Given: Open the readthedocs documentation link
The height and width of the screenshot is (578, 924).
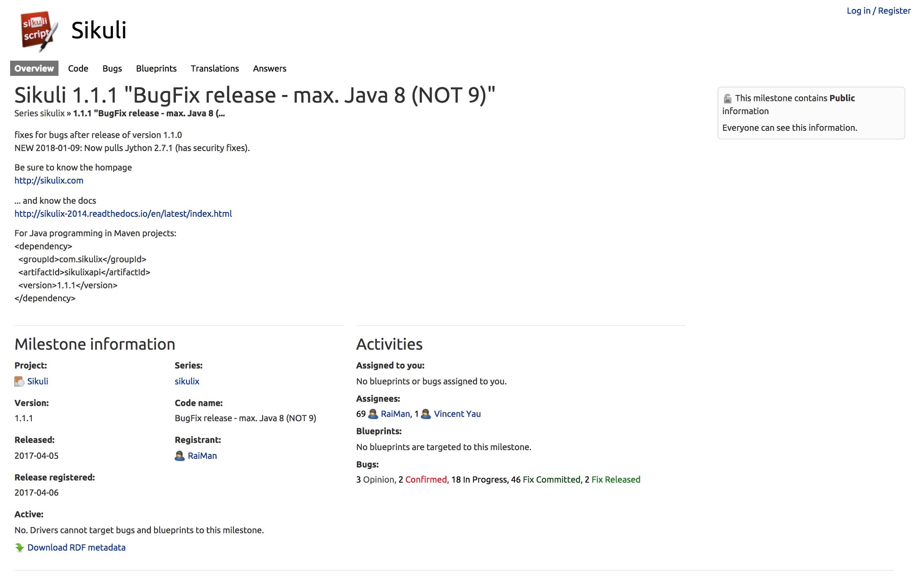Looking at the screenshot, I should (123, 214).
